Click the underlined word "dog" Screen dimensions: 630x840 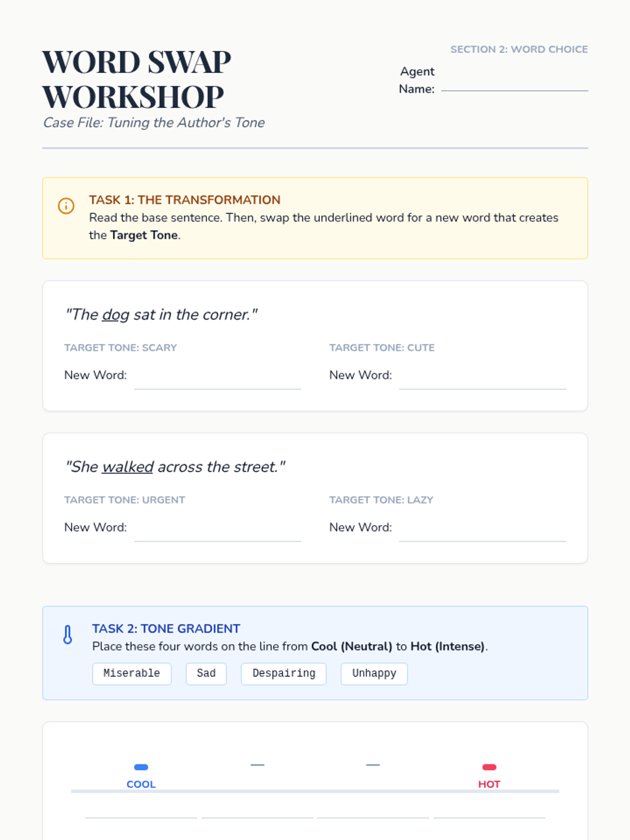[x=115, y=315]
